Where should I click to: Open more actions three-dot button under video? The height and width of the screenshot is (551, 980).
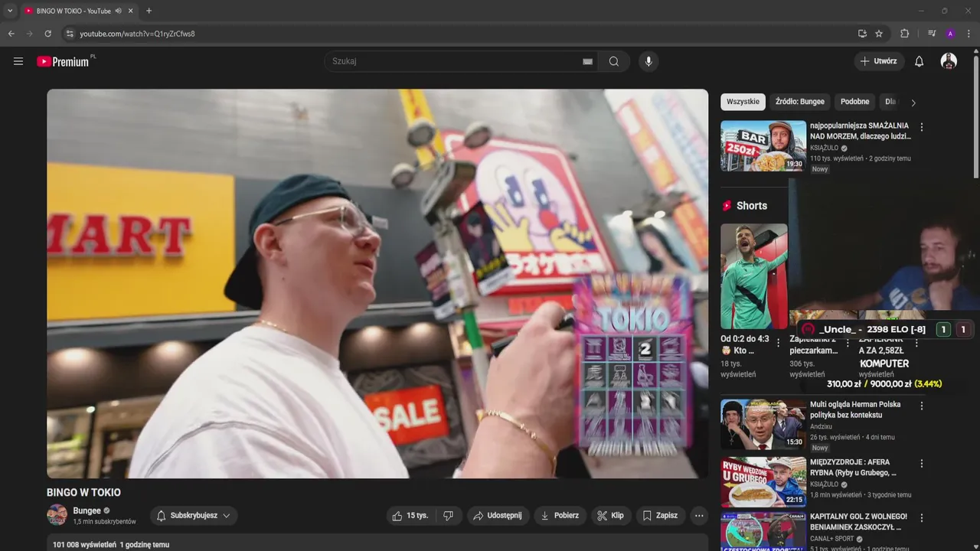pos(699,516)
